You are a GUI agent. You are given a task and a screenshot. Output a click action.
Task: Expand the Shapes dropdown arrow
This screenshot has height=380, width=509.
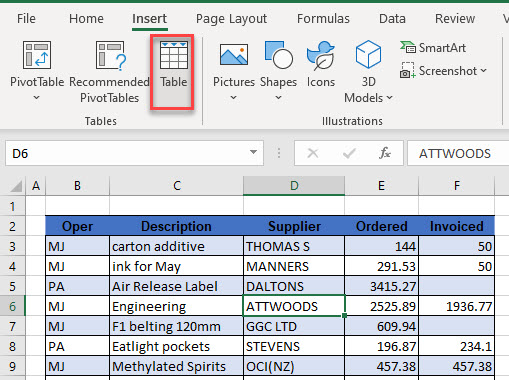[279, 98]
